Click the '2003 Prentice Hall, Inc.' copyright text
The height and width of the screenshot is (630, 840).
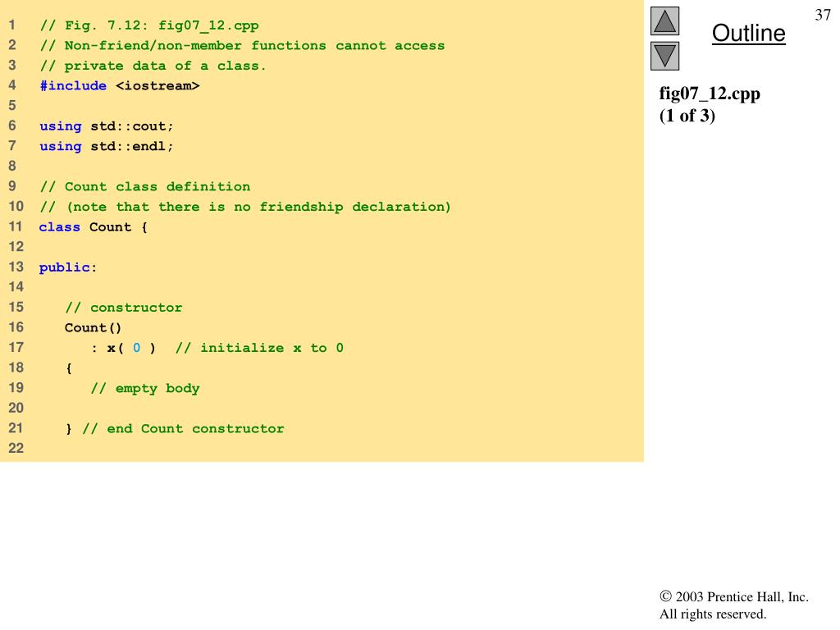point(734,597)
